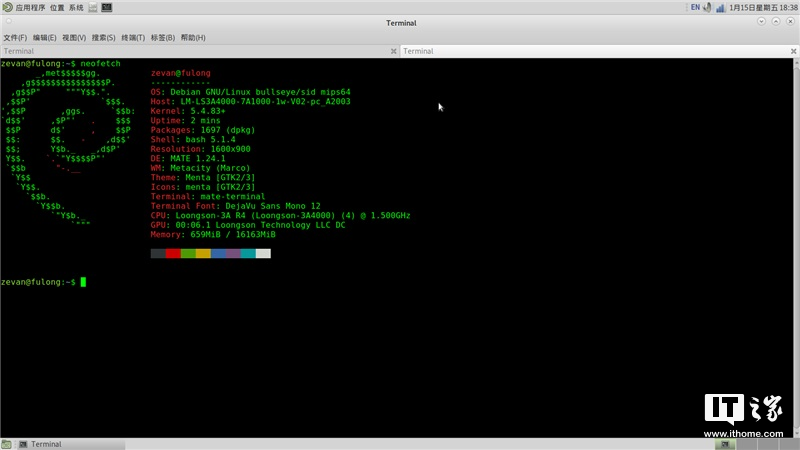Switch EN keyboard input indicator
Image resolution: width=800 pixels, height=450 pixels.
click(x=695, y=8)
